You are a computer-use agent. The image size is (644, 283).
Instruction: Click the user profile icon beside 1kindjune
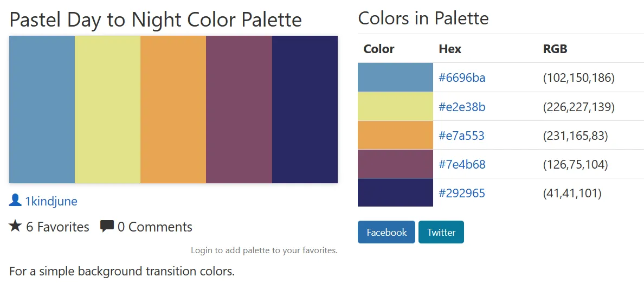[15, 201]
